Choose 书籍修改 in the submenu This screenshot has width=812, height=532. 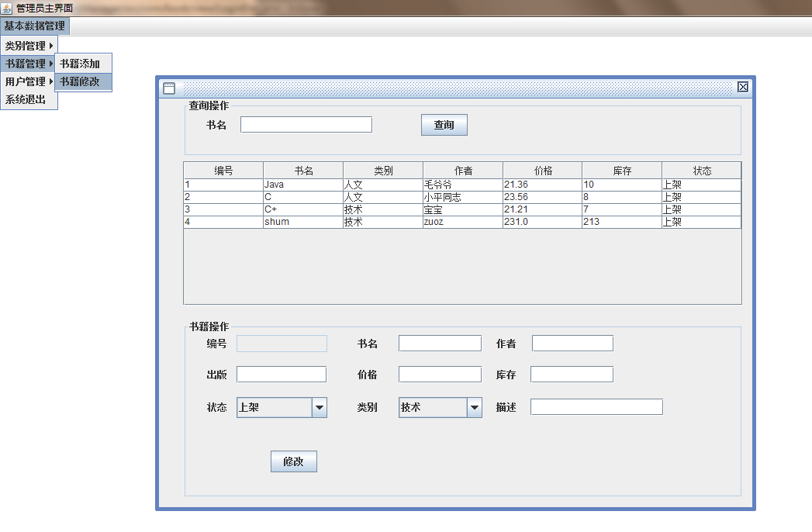click(84, 81)
